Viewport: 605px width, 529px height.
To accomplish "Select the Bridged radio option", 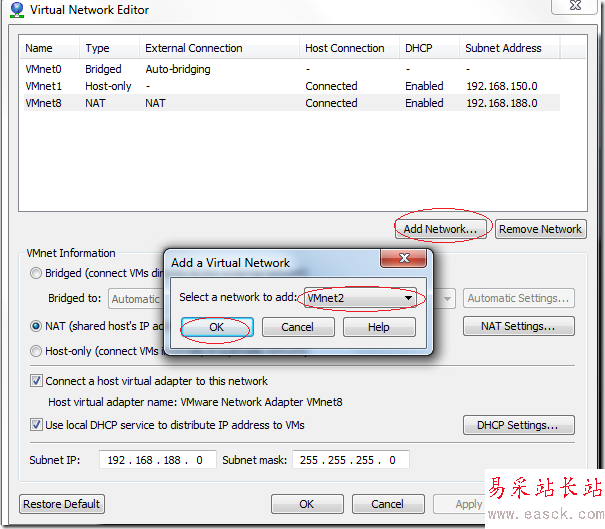I will click(x=36, y=273).
